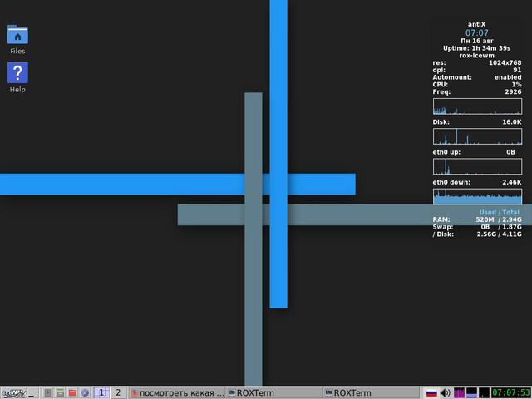Image resolution: width=532 pixels, height=399 pixels.
Task: Open the volume speaker tray icon
Action: [446, 393]
